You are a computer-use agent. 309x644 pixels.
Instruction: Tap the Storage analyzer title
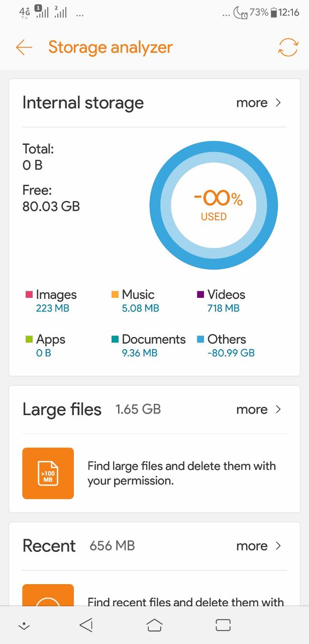(111, 47)
